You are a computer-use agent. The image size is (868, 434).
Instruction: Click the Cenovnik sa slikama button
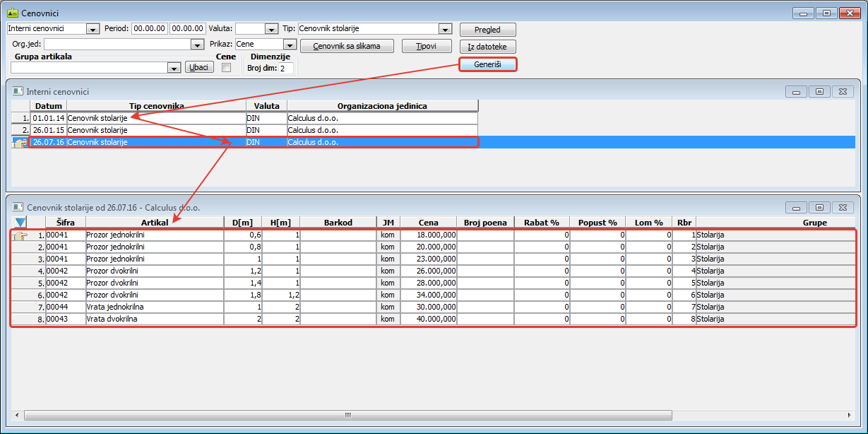pos(346,46)
